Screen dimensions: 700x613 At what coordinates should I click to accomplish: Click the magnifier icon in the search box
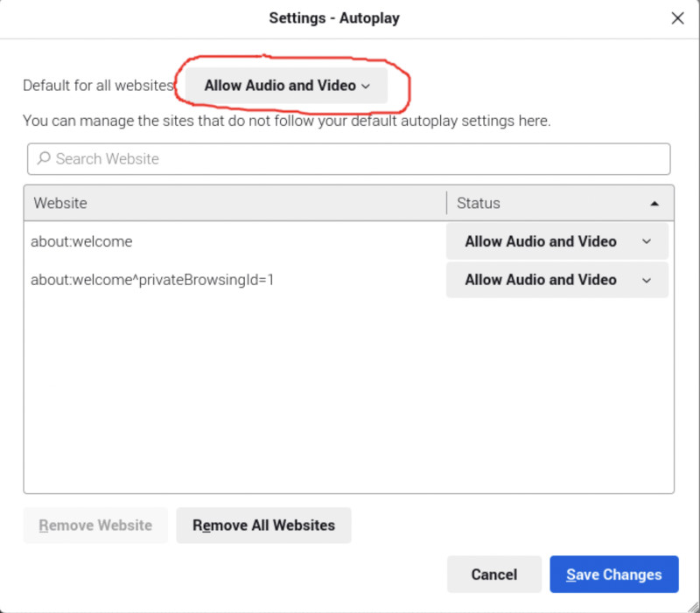click(x=44, y=159)
